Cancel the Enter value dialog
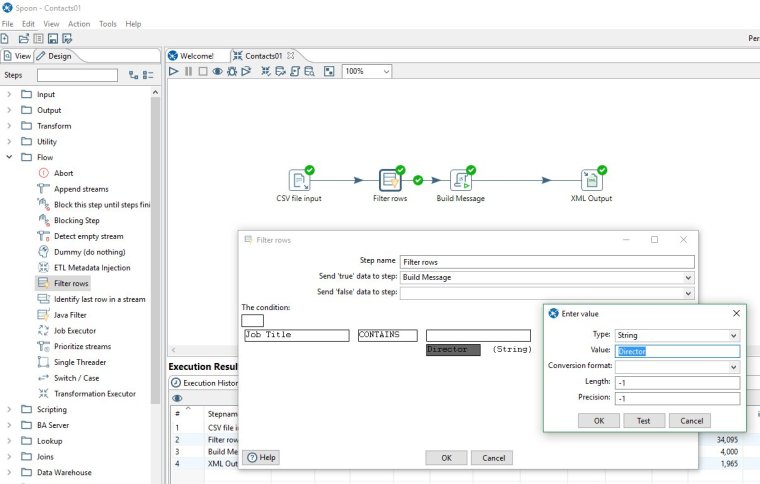The width and height of the screenshot is (760, 484). tap(691, 421)
